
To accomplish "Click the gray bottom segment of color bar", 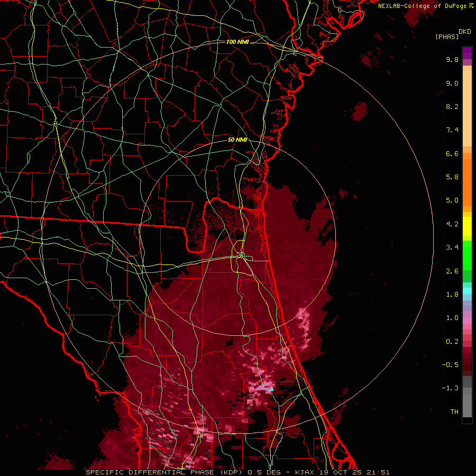I will 467,406.
